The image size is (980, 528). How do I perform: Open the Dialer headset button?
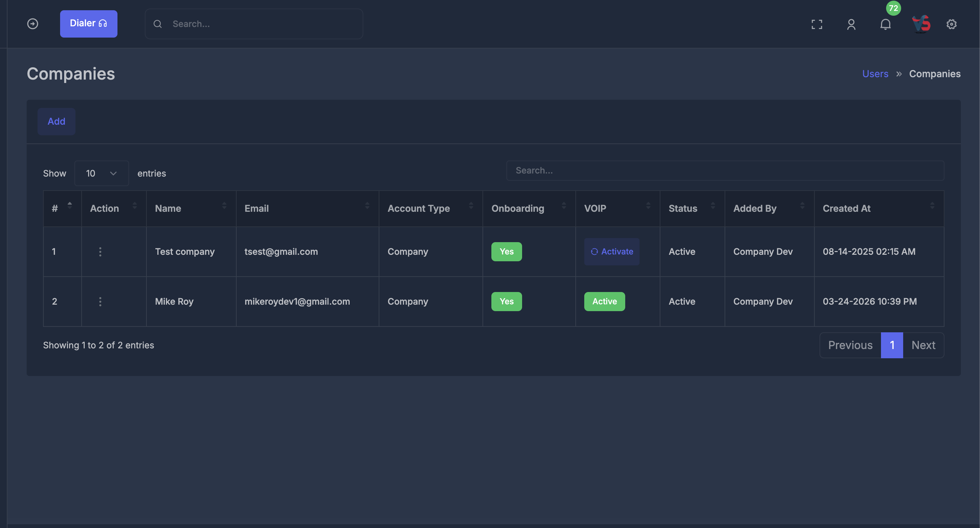click(89, 24)
